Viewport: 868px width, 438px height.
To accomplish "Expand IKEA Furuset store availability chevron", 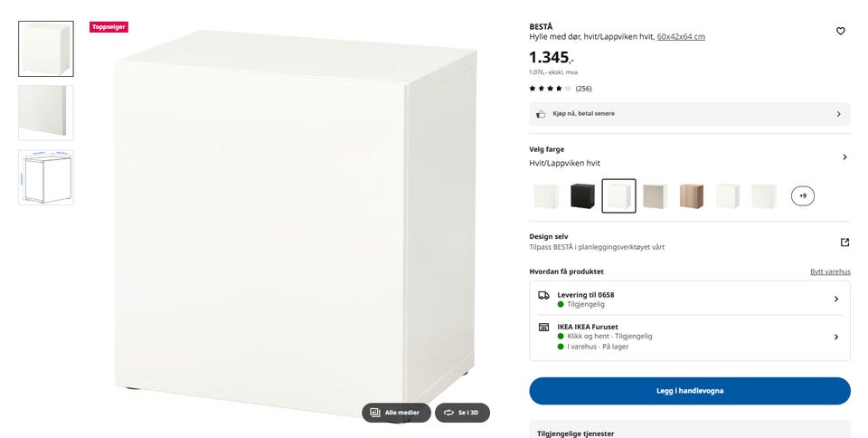I will click(x=835, y=337).
